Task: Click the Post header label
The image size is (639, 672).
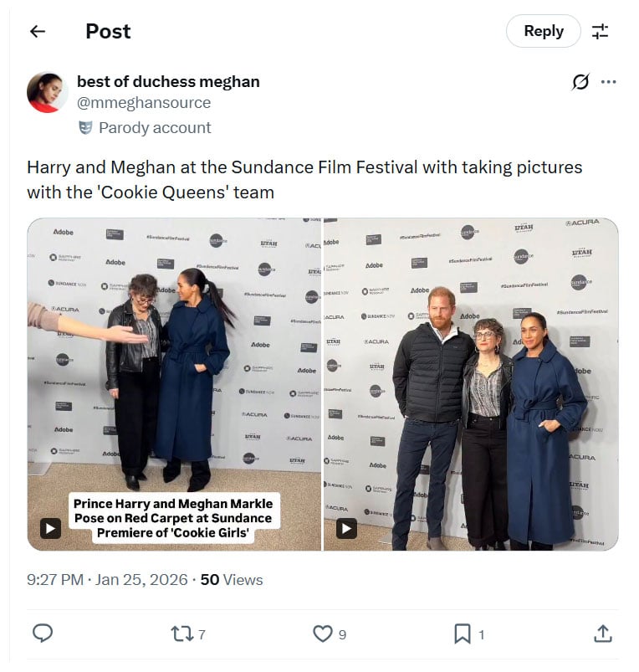Action: tap(107, 31)
